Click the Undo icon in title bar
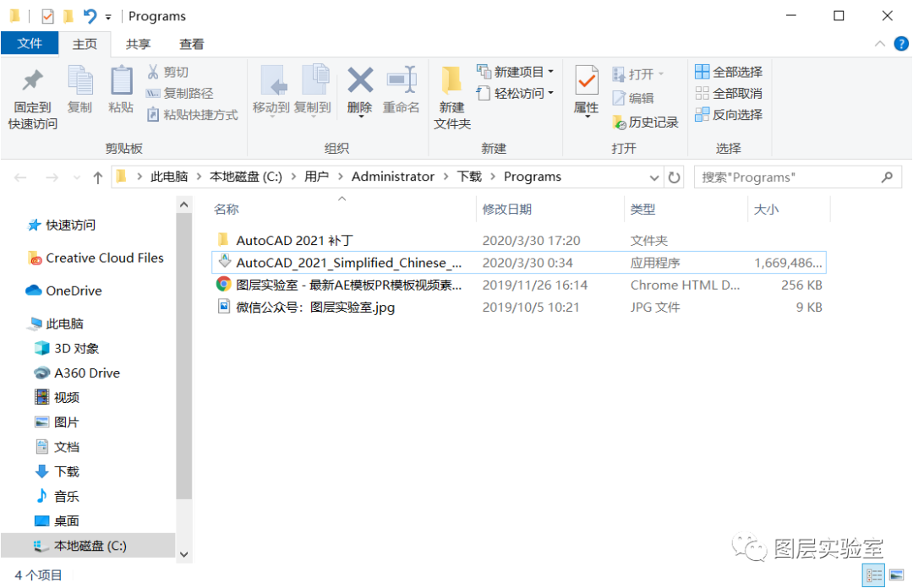The height and width of the screenshot is (588, 913). click(90, 16)
